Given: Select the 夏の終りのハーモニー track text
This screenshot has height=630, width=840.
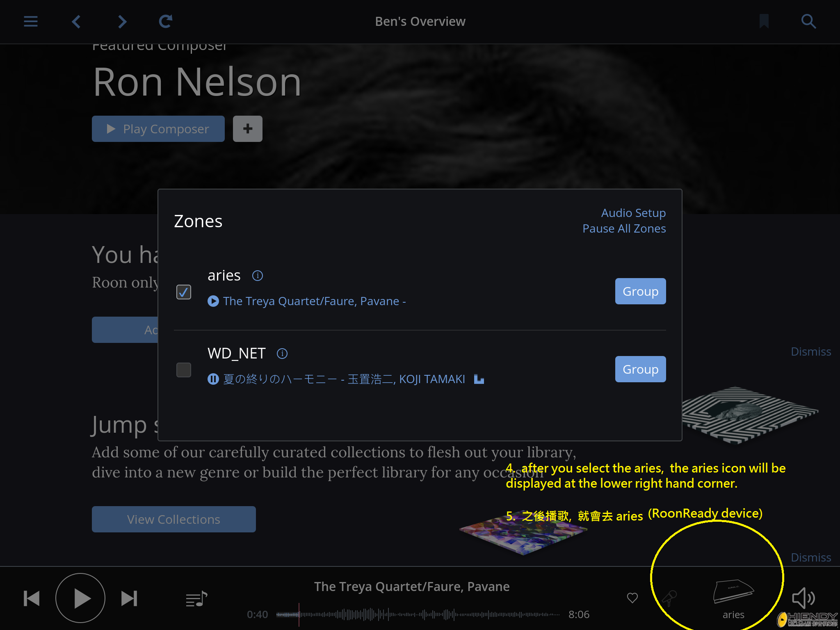Looking at the screenshot, I should point(344,379).
